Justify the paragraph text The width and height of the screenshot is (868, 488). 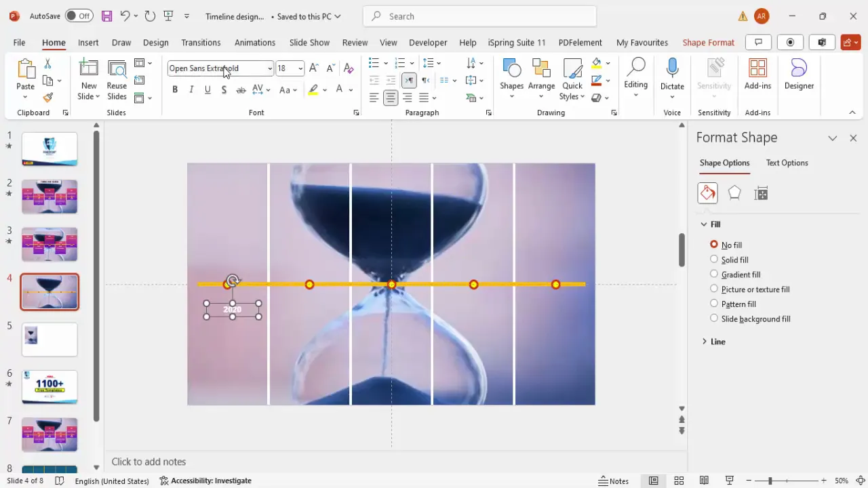click(425, 98)
